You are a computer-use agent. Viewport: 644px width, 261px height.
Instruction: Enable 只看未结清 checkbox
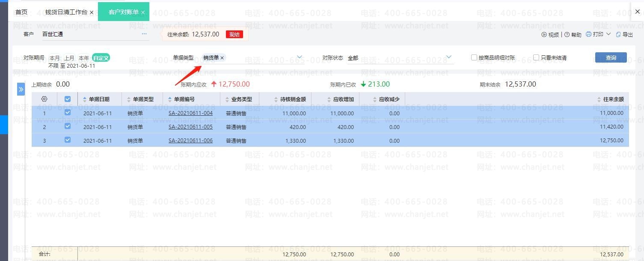pyautogui.click(x=536, y=57)
